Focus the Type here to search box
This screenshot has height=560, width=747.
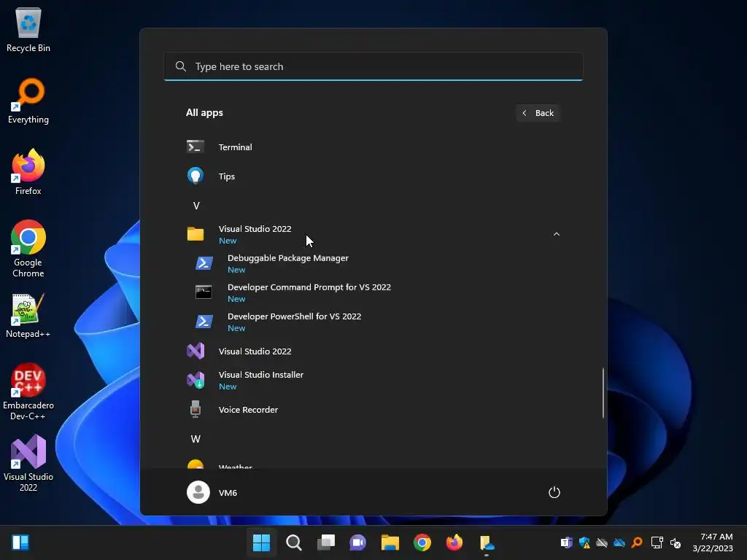373,66
